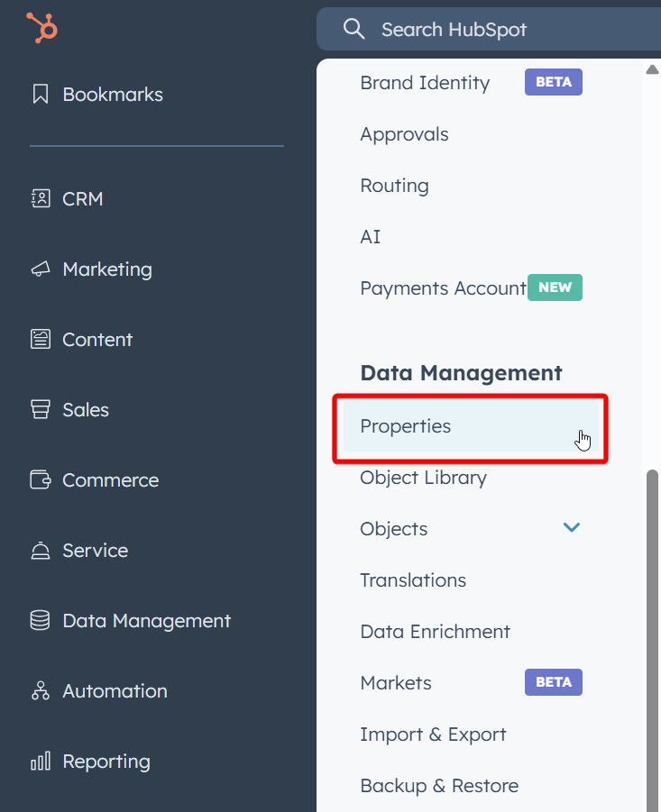
Task: Open Object Library settings
Action: (423, 478)
